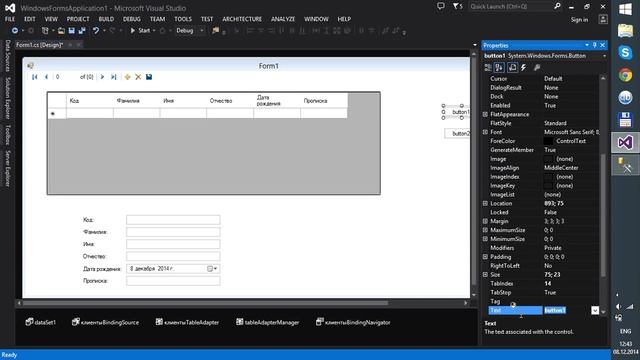Expand the Font property

coord(485,132)
